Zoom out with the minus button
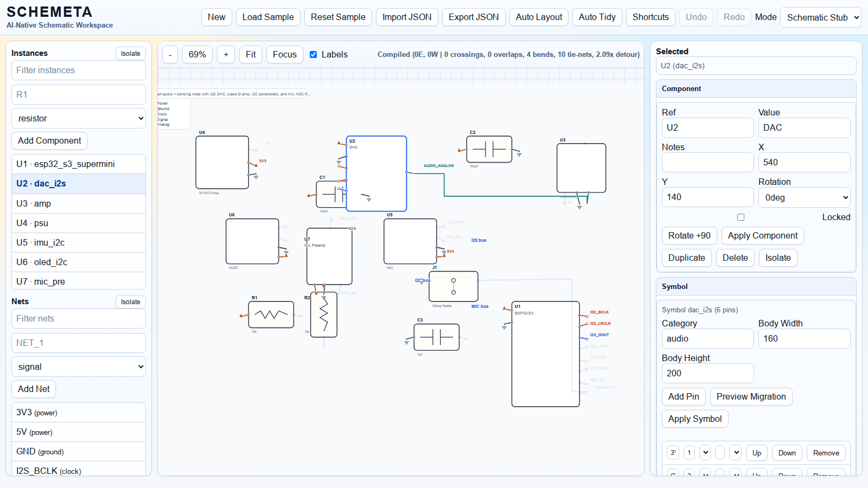The height and width of the screenshot is (488, 868). (170, 55)
